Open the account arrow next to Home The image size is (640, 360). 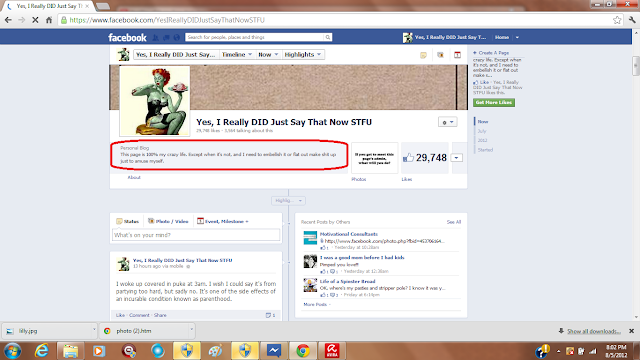(517, 38)
